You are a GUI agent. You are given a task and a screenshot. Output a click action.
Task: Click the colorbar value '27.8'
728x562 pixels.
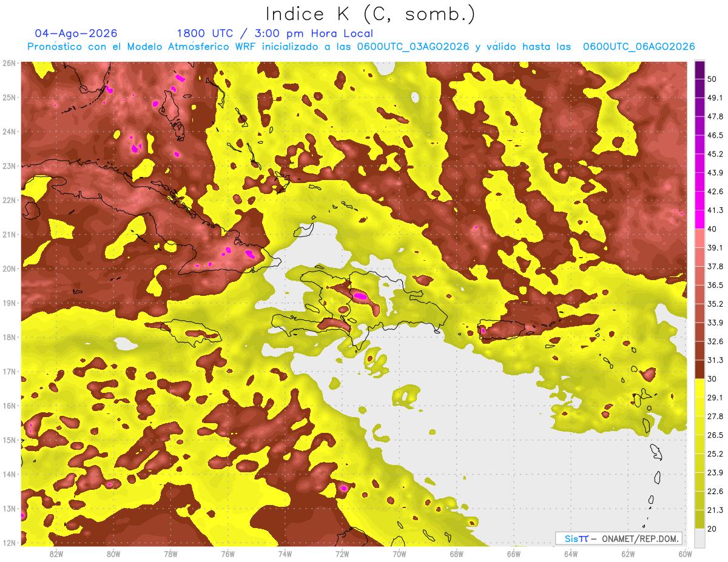coord(715,416)
